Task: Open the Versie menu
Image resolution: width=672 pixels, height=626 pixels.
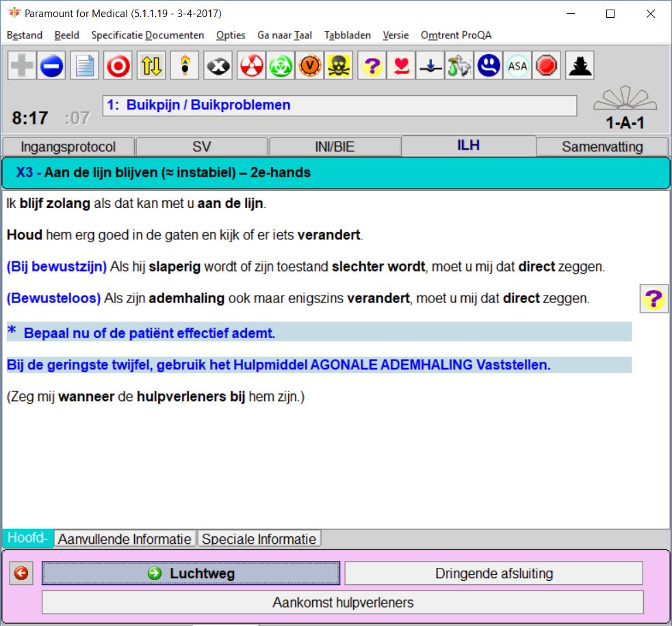Action: [x=396, y=35]
